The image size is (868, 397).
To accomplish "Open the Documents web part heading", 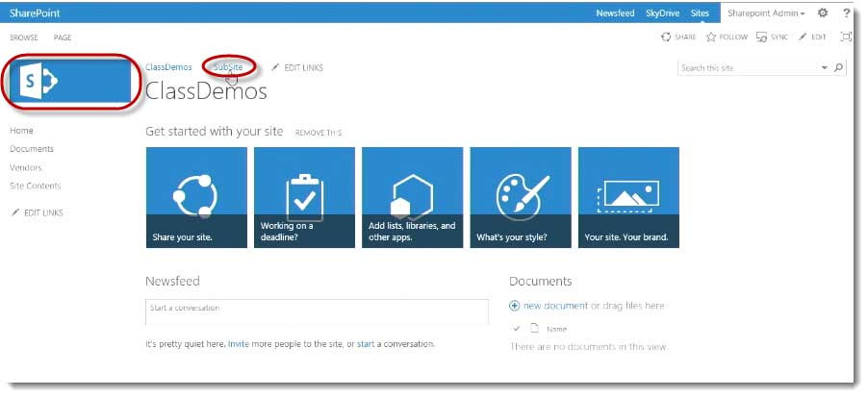I will point(540,281).
